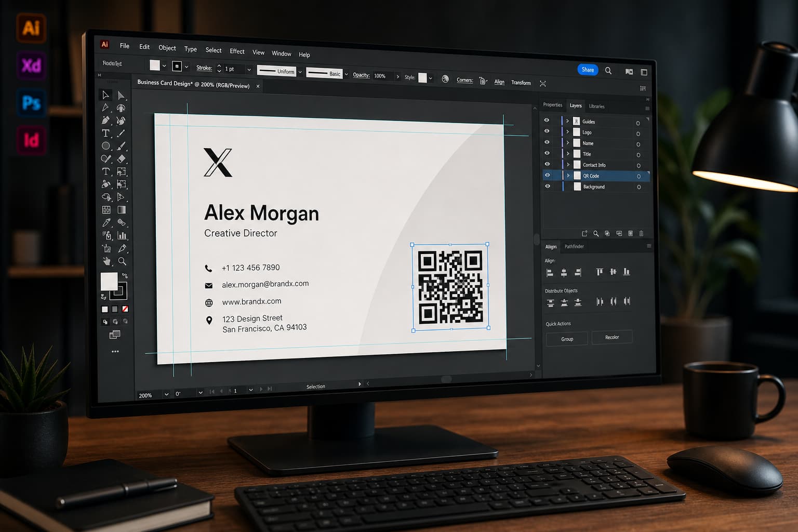The height and width of the screenshot is (532, 798).
Task: Toggle visibility of Contact Info layer
Action: pos(547,164)
